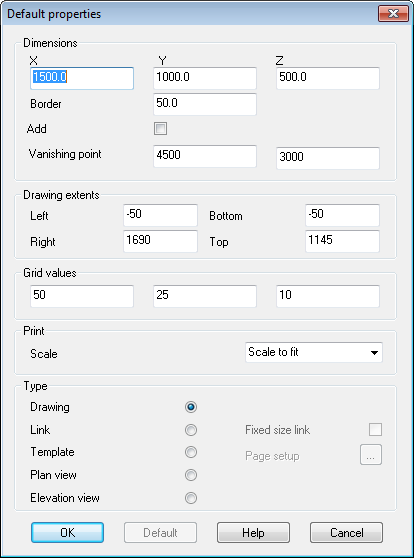
Task: Focus the first grid value field
Action: (x=82, y=296)
